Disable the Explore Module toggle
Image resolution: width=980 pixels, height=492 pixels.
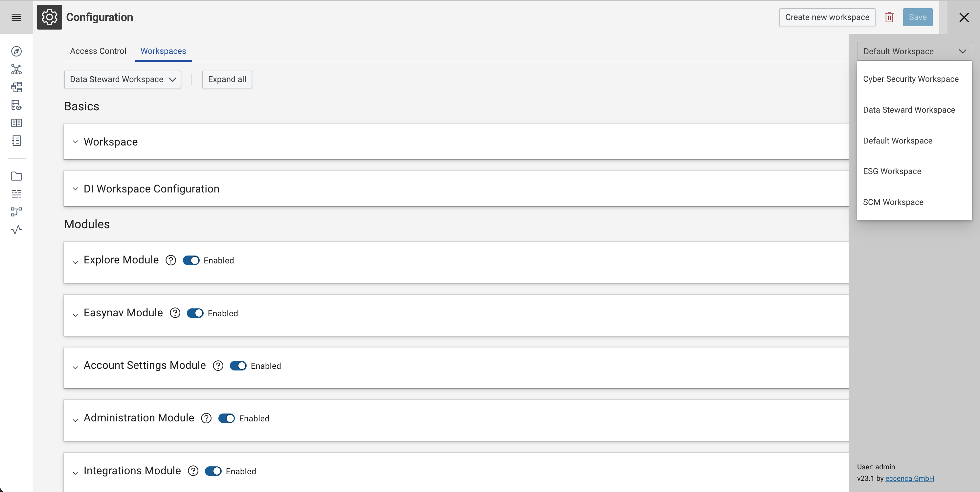point(191,260)
